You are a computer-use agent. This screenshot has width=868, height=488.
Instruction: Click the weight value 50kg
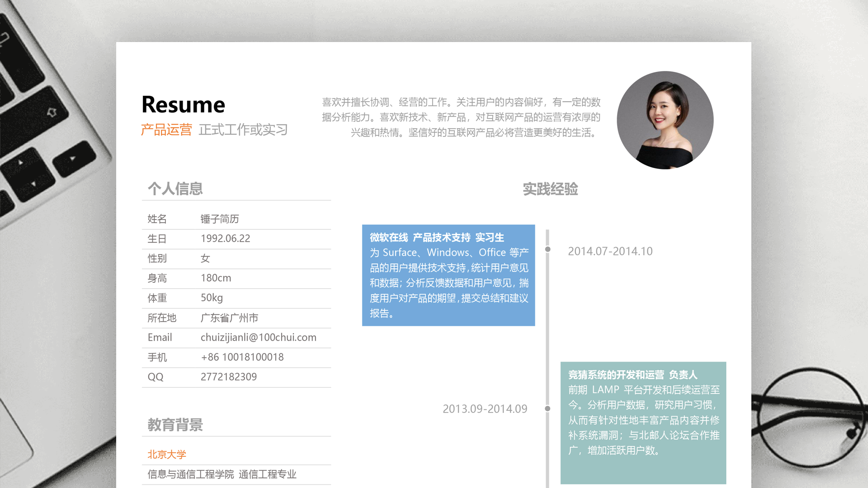[212, 298]
